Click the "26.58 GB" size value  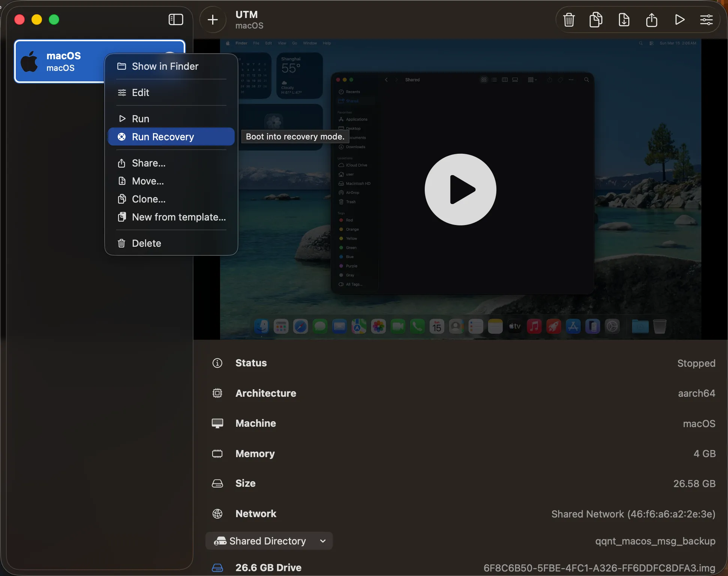pos(694,484)
